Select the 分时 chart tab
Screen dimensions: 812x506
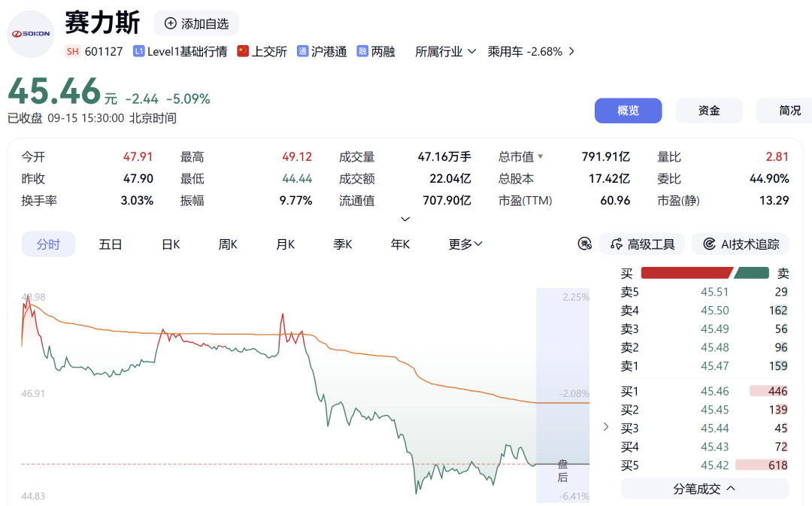[48, 244]
